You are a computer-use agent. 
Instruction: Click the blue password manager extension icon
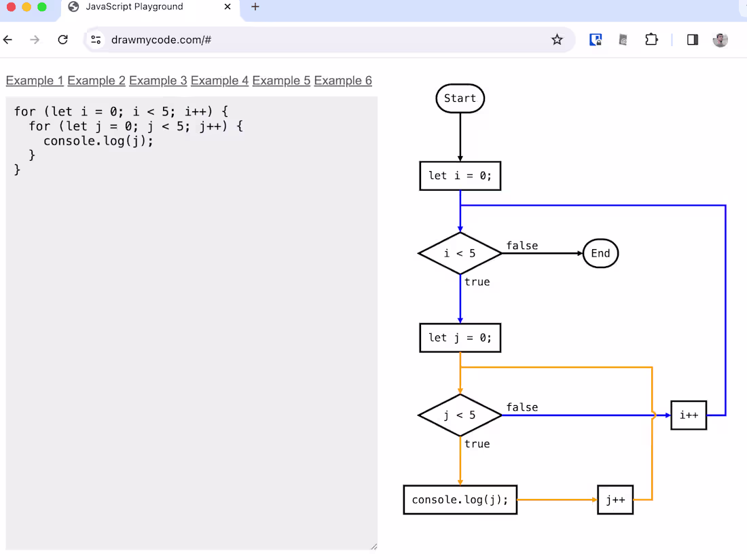coord(596,39)
